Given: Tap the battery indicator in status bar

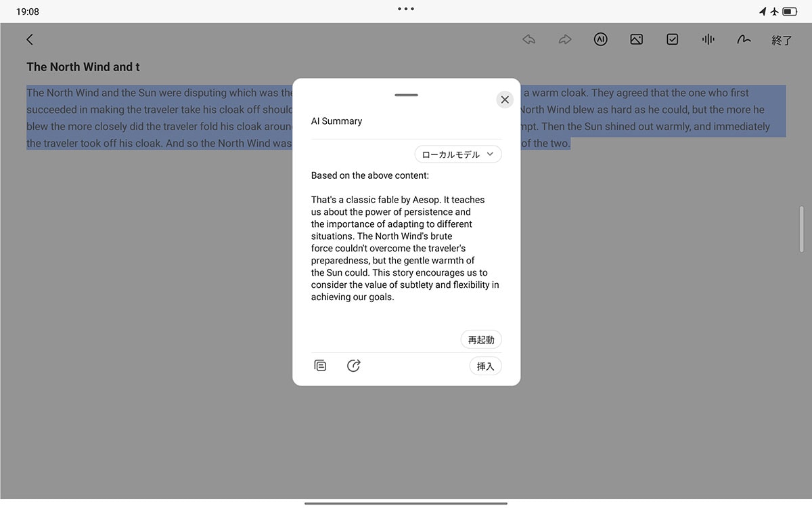Looking at the screenshot, I should pyautogui.click(x=790, y=11).
